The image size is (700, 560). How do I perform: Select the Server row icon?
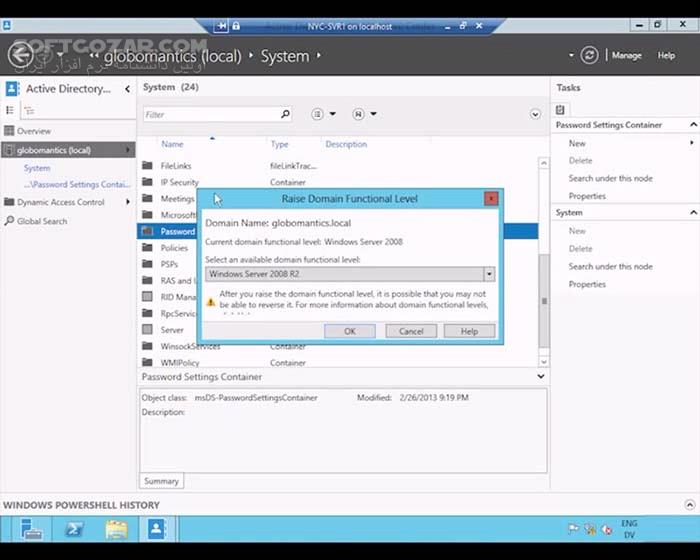click(147, 330)
